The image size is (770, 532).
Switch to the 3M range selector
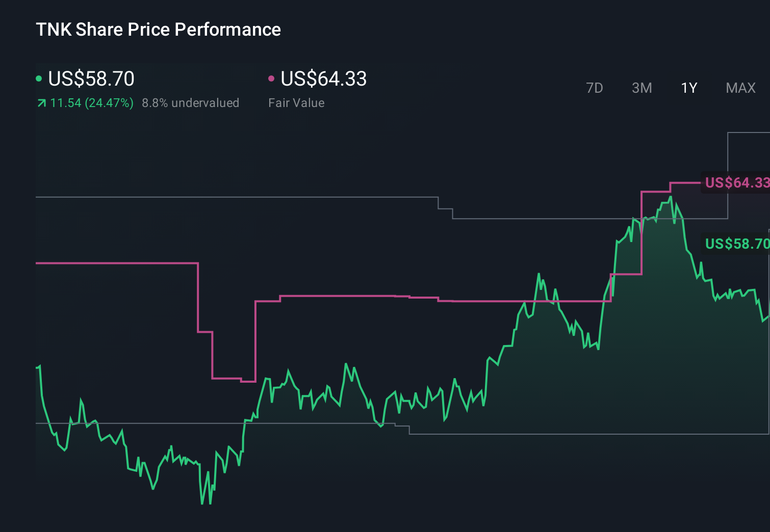coord(641,88)
